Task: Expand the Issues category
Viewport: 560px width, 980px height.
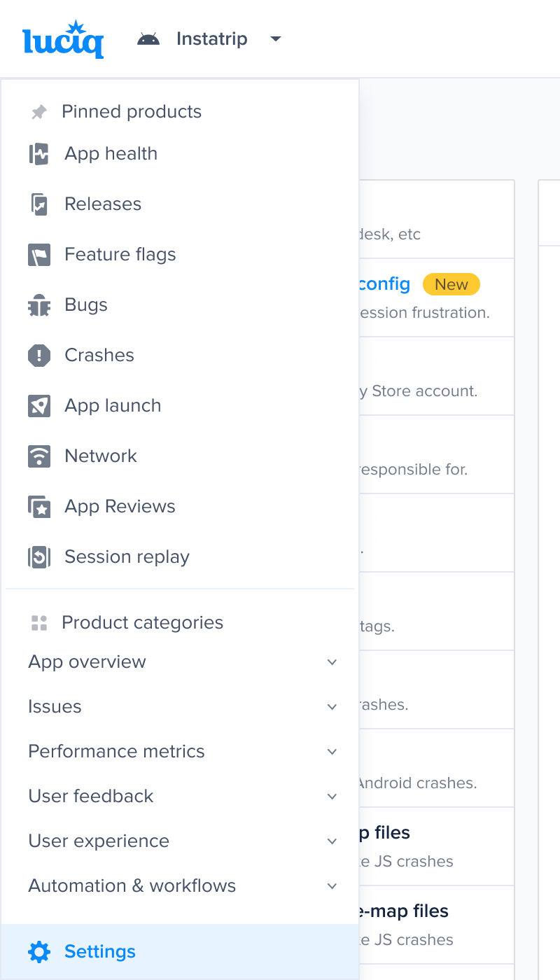Action: click(x=332, y=707)
